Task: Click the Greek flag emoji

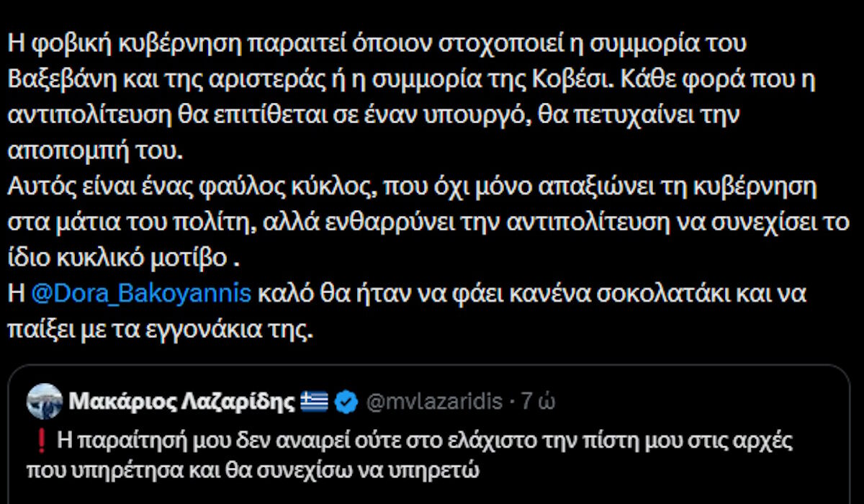Action: [314, 402]
